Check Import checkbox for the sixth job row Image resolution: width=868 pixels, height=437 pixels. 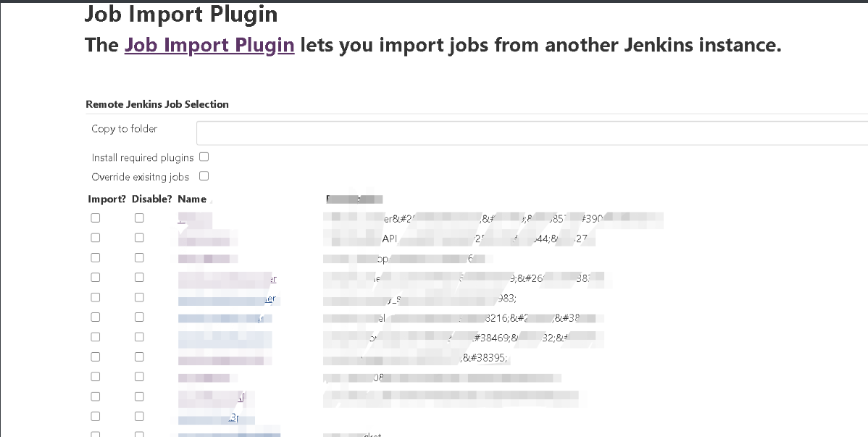tap(96, 317)
